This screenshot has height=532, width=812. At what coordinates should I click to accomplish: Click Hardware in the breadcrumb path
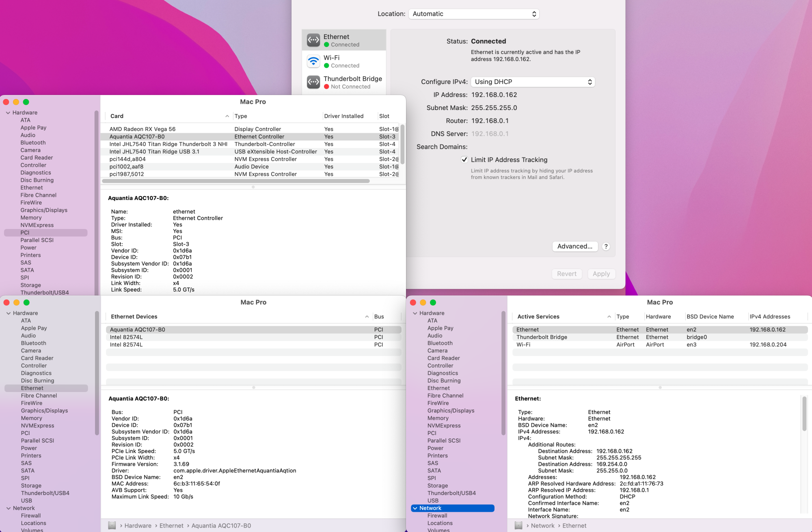click(x=138, y=526)
